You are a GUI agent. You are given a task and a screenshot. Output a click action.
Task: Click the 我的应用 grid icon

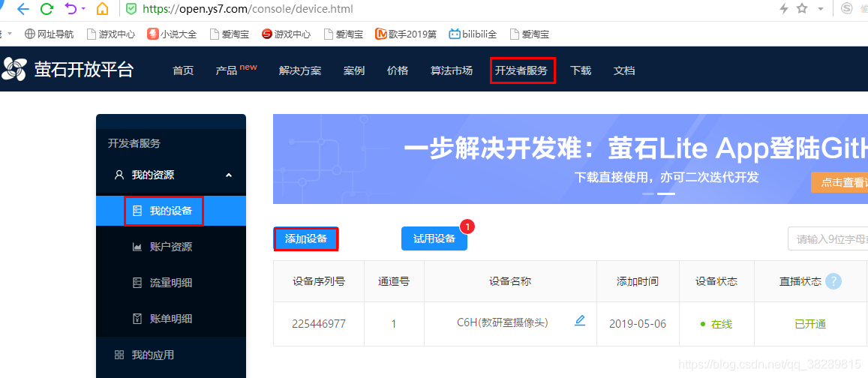tap(119, 355)
